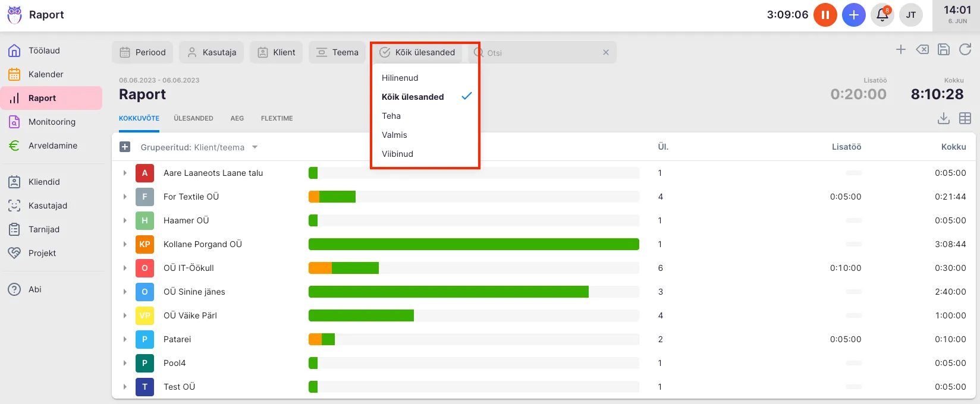Switch to table view icon
This screenshot has height=404, width=980.
pos(965,118)
